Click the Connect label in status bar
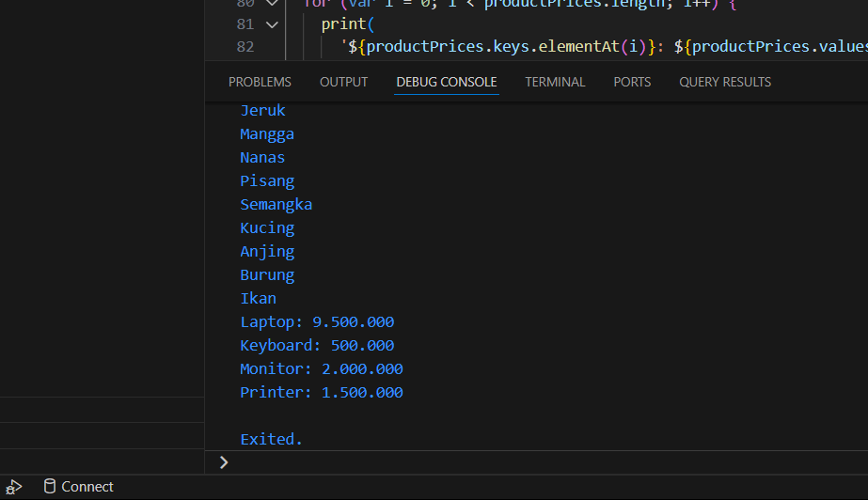This screenshot has width=868, height=500. coord(87,487)
